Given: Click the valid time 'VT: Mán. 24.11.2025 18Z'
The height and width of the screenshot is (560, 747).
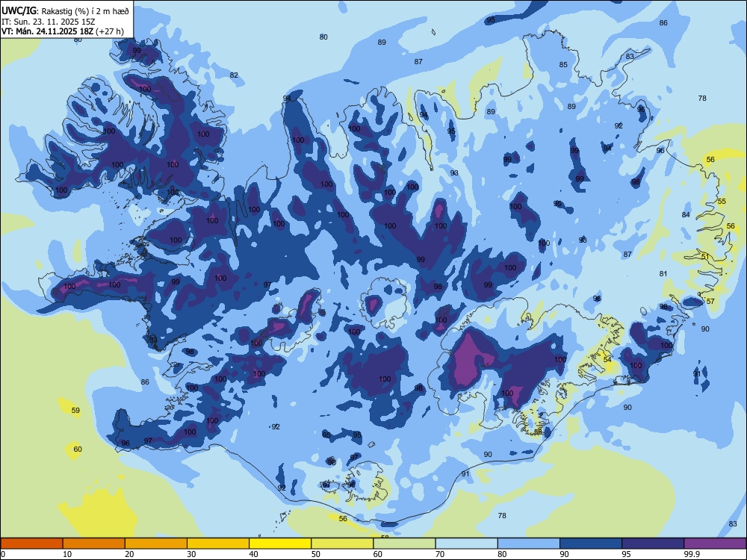Looking at the screenshot, I should pos(48,31).
